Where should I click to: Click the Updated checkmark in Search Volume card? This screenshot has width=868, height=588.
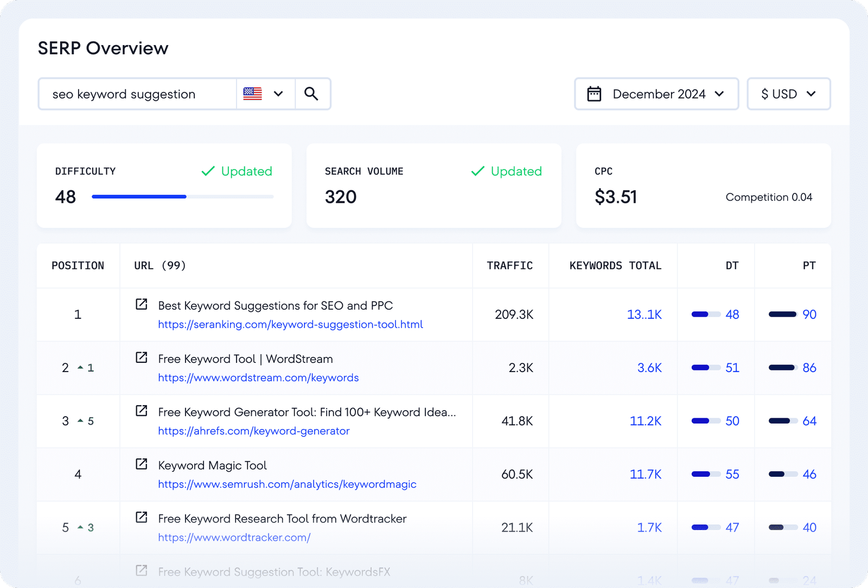pos(477,171)
